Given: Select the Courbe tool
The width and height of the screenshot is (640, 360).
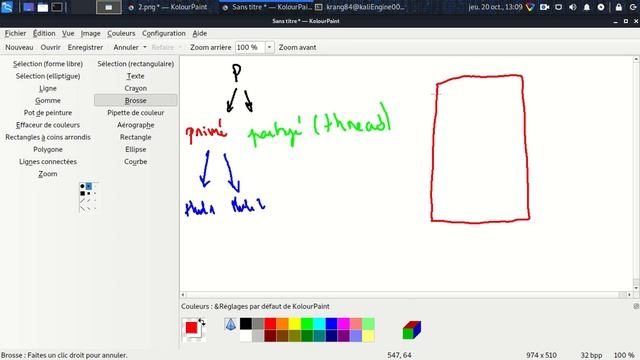Looking at the screenshot, I should (x=136, y=162).
